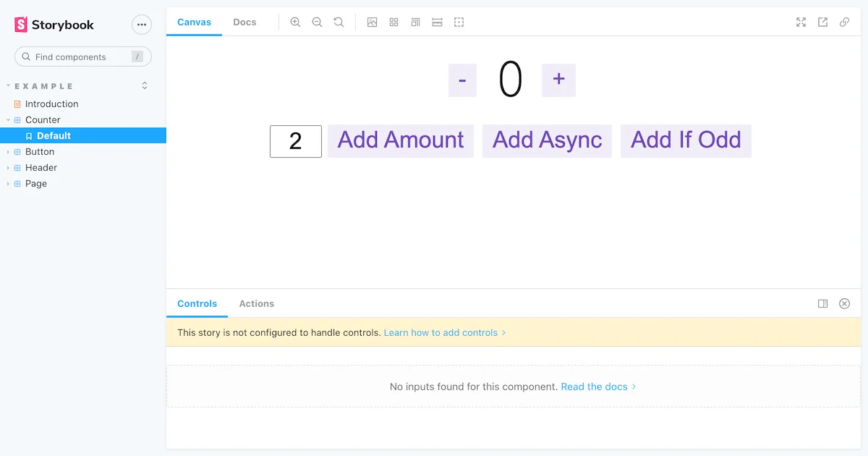
Task: Select the zoom in tool
Action: [295, 22]
